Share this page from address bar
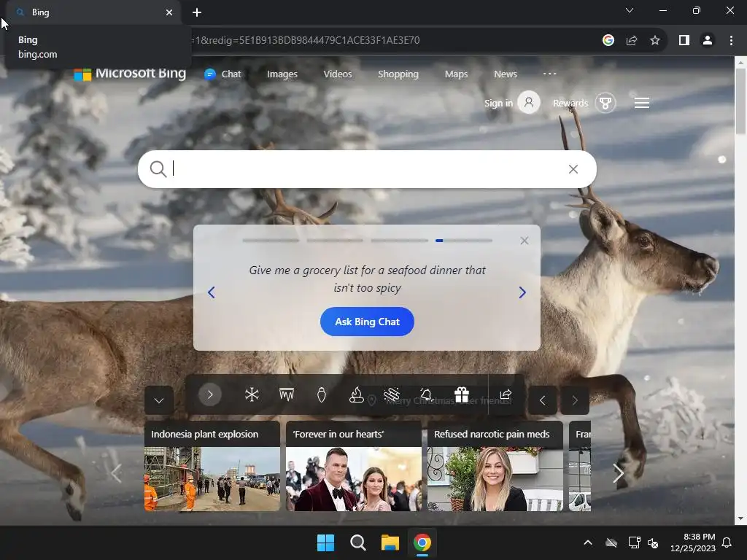This screenshot has height=560, width=747. [x=632, y=41]
